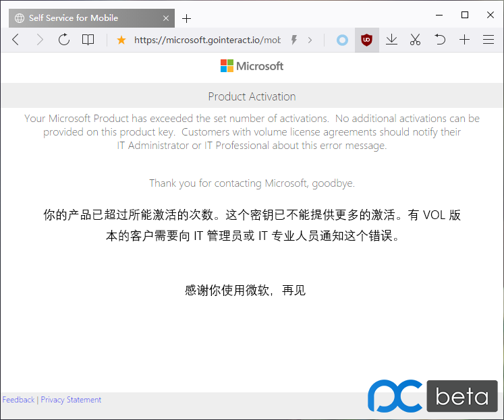
Task: Click the Product Activation heading
Action: [252, 96]
